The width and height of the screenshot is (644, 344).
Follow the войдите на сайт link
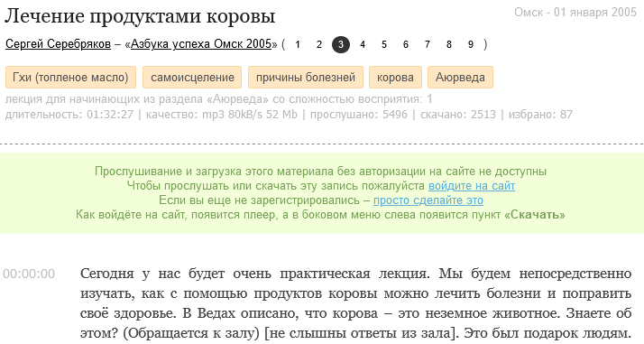[472, 186]
